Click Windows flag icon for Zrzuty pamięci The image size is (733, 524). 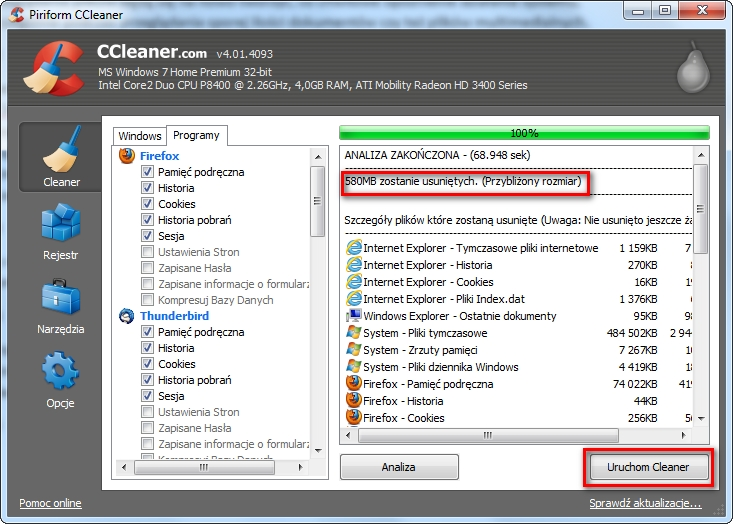(x=354, y=350)
